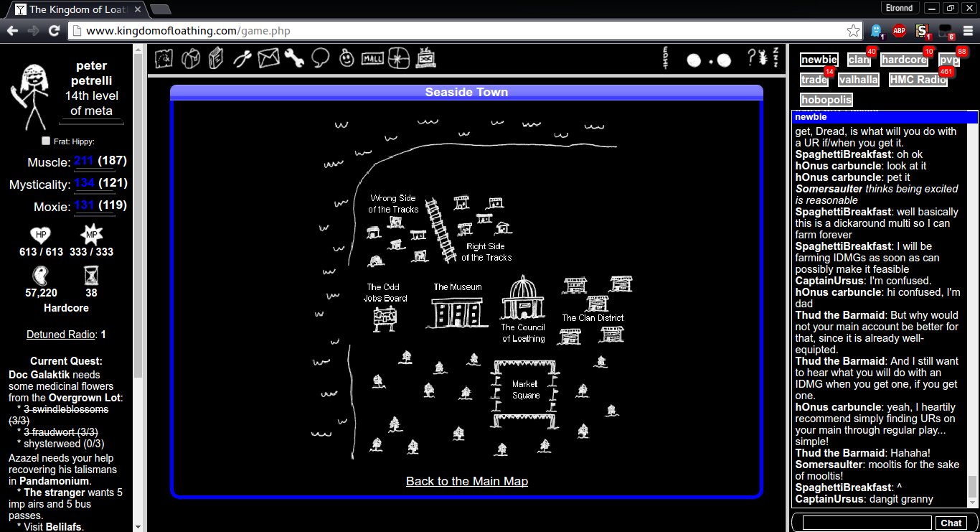Switch to the hardcore chat tab
The height and width of the screenshot is (532, 980).
point(904,60)
